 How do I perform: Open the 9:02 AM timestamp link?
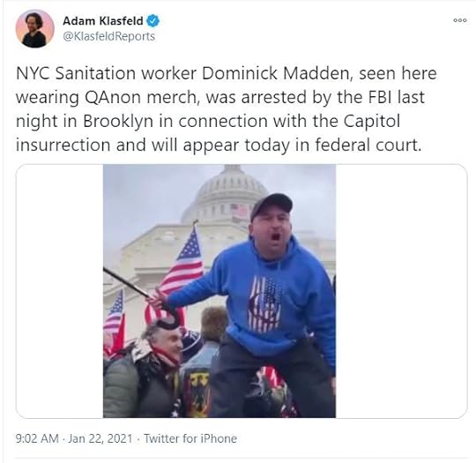pos(37,438)
